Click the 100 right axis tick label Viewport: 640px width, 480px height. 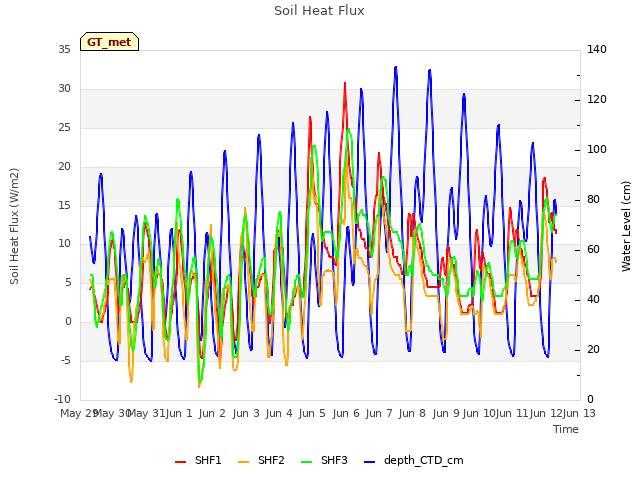pos(597,150)
